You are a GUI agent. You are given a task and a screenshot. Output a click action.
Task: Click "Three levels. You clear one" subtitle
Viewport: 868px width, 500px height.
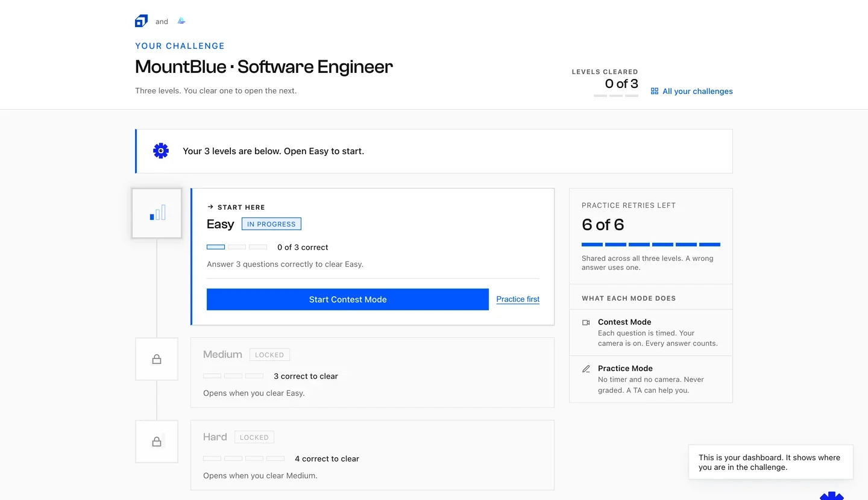pyautogui.click(x=216, y=91)
